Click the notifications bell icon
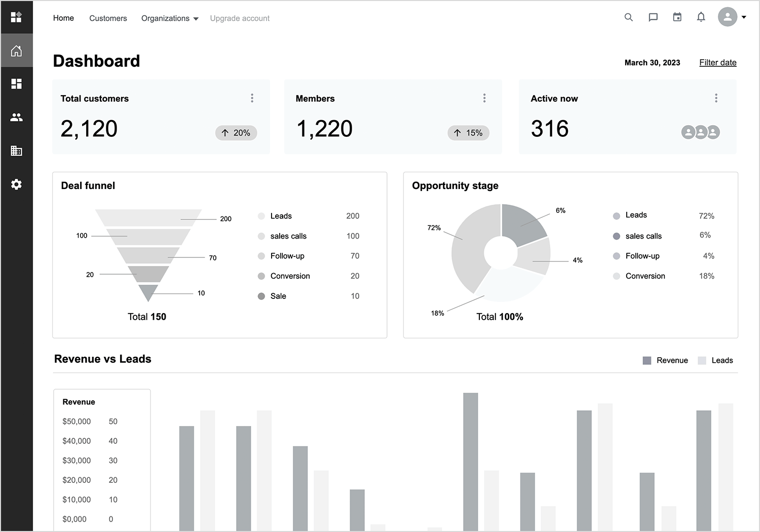Screen dimensions: 760x532 [x=701, y=17]
